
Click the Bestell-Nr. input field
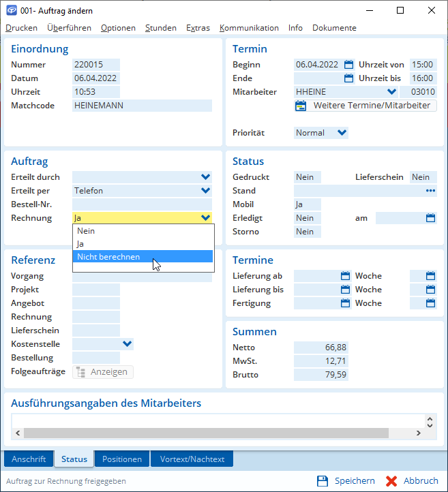pos(142,204)
